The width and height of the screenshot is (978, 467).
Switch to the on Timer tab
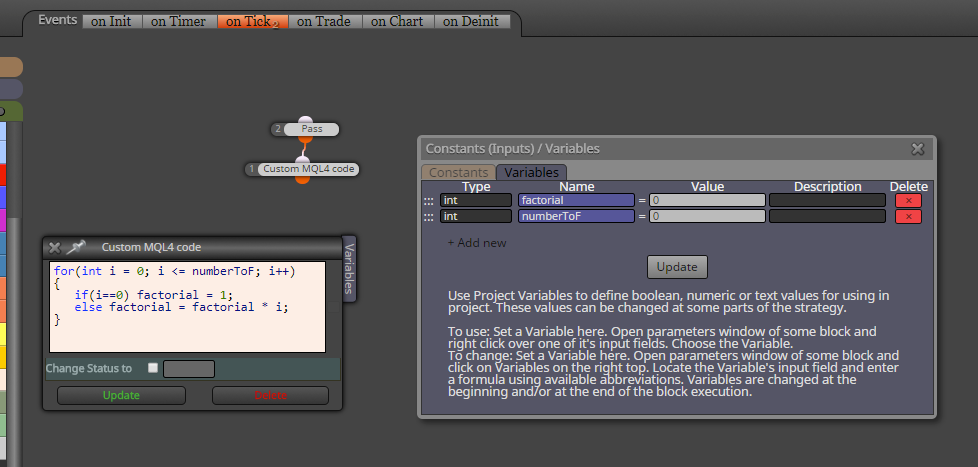pos(178,21)
